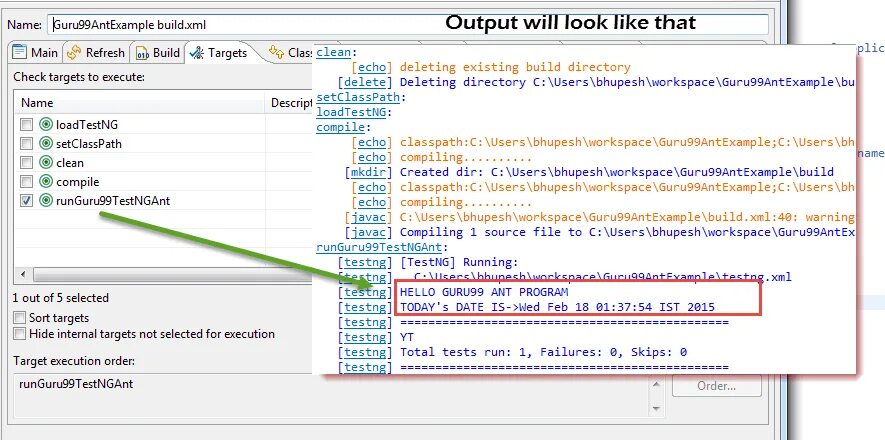Switch to the Main tab
The width and height of the screenshot is (885, 440).
point(36,52)
